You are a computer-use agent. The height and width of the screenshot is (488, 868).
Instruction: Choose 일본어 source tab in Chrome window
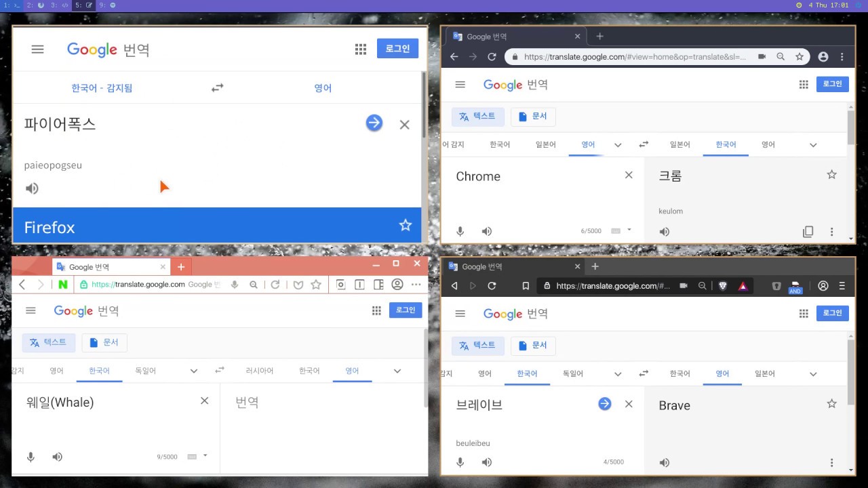tap(546, 144)
